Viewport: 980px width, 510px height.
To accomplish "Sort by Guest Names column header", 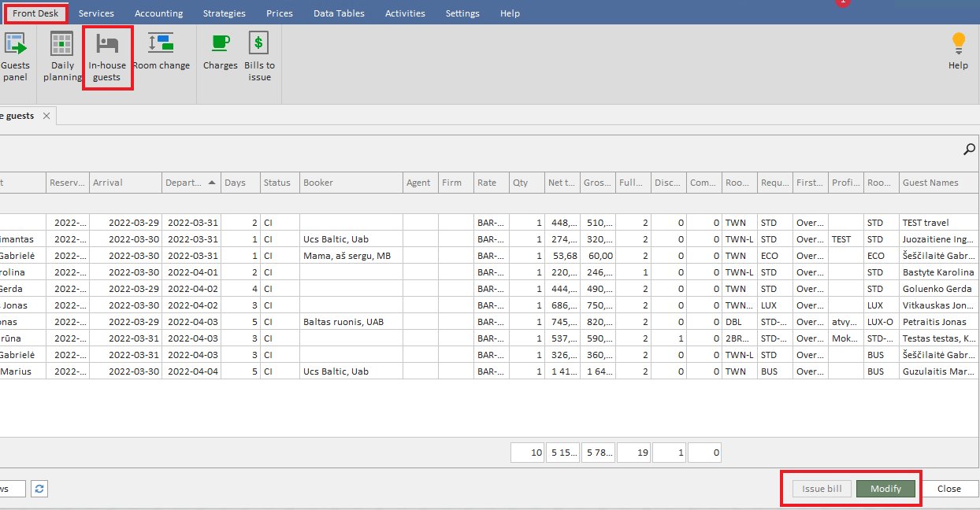I will pos(940,183).
